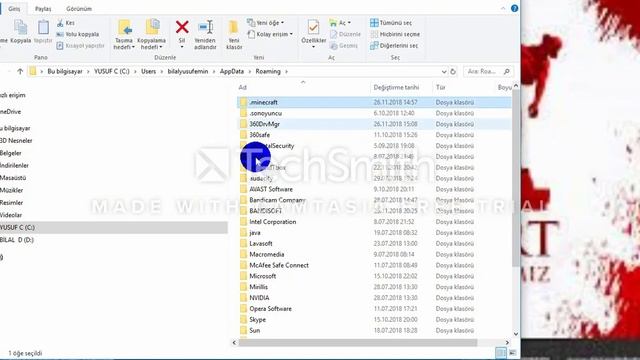This screenshot has height=360, width=640.
Task: Click Tümünü seç (select all)
Action: 391,23
